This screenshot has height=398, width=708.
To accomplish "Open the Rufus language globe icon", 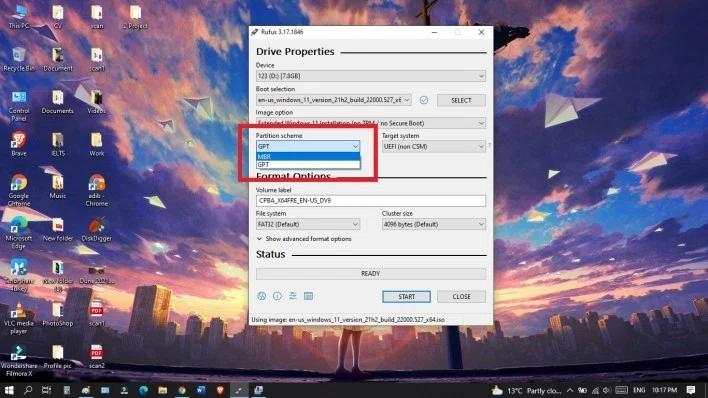I will tap(261, 296).
